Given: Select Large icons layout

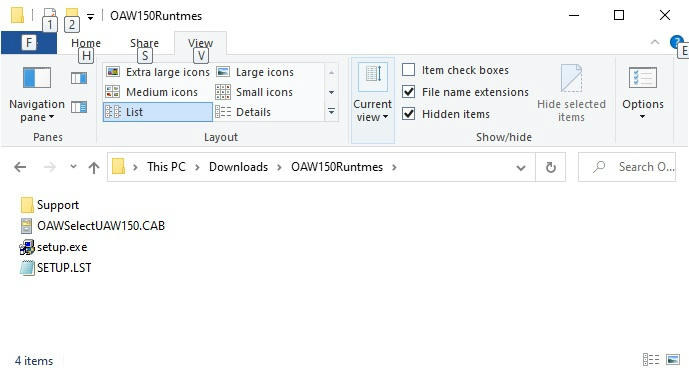Looking at the screenshot, I should pos(256,72).
